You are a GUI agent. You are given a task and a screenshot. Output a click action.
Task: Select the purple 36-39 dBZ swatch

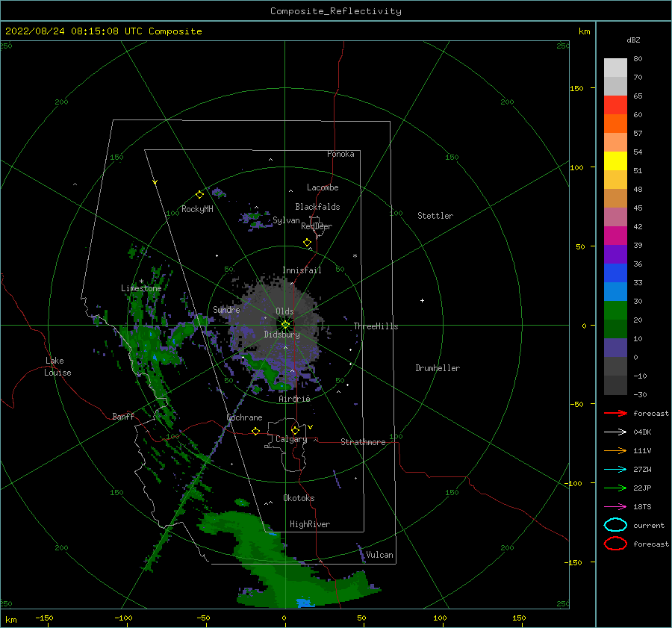615,255
